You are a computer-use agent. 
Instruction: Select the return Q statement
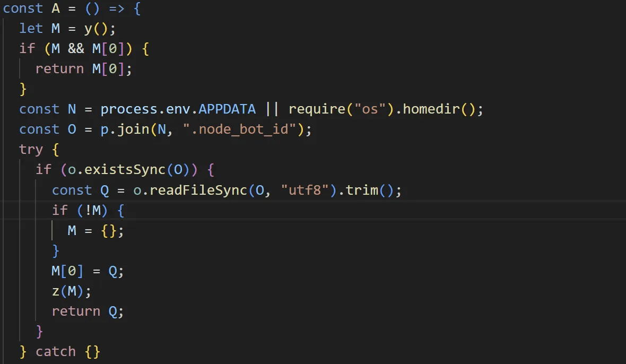click(x=85, y=311)
